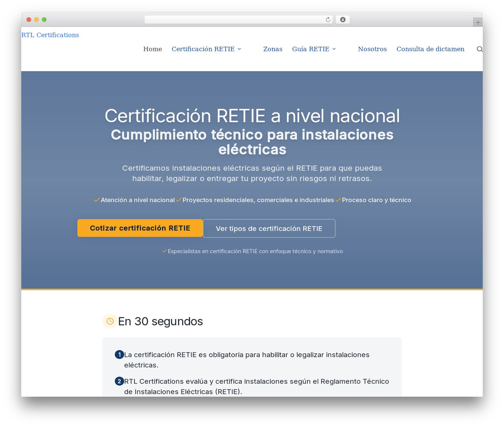The width and height of the screenshot is (504, 427).
Task: Click the number 2 badge in the summary list
Action: click(x=119, y=381)
